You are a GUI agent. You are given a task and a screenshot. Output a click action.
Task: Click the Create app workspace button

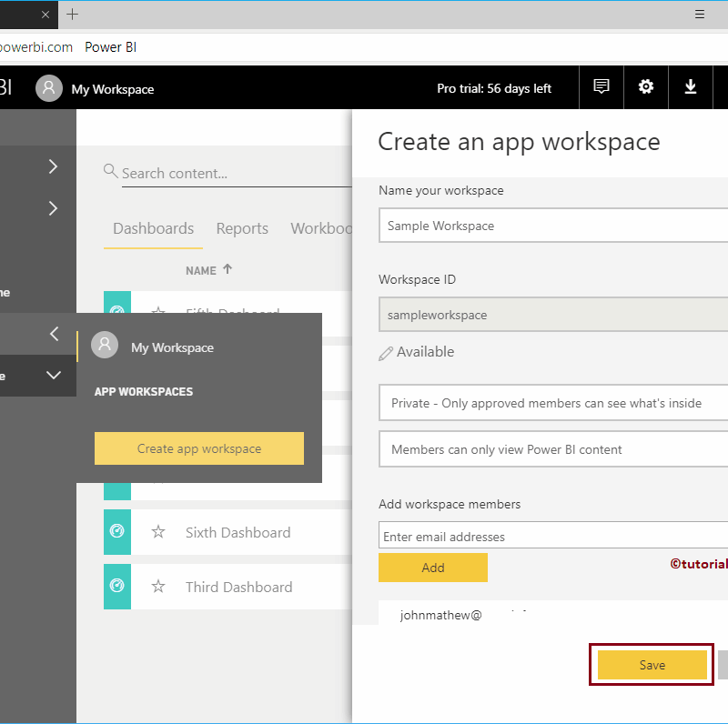click(x=198, y=448)
